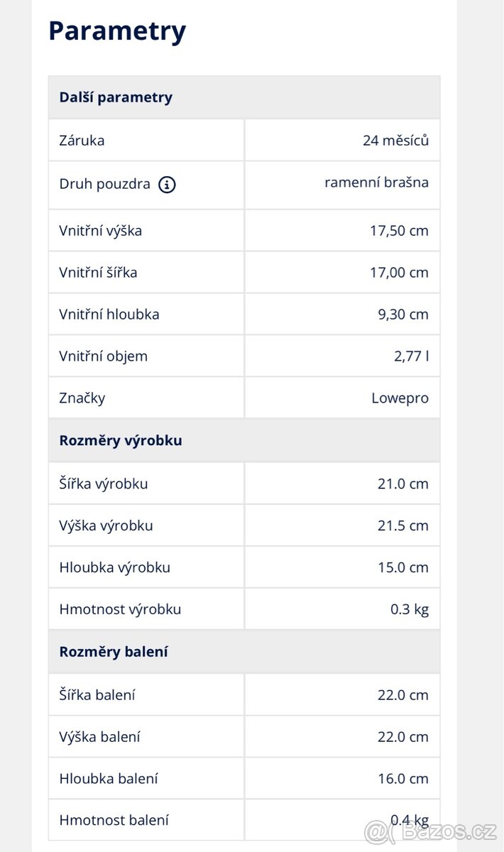Select the Další parametry section header
Image resolution: width=504 pixels, height=852 pixels.
(x=116, y=97)
